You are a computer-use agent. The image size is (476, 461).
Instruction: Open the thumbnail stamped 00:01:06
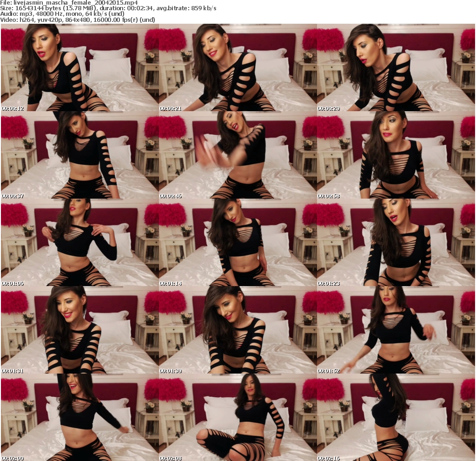coord(80,242)
